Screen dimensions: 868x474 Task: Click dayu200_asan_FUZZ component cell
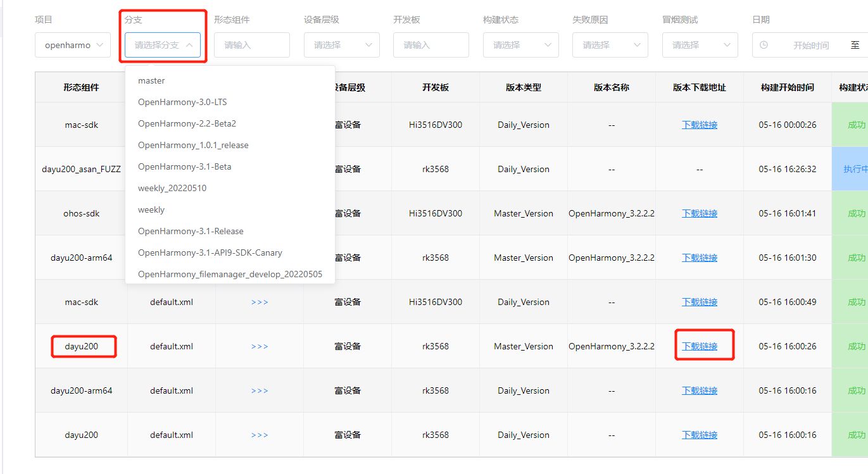tap(81, 169)
